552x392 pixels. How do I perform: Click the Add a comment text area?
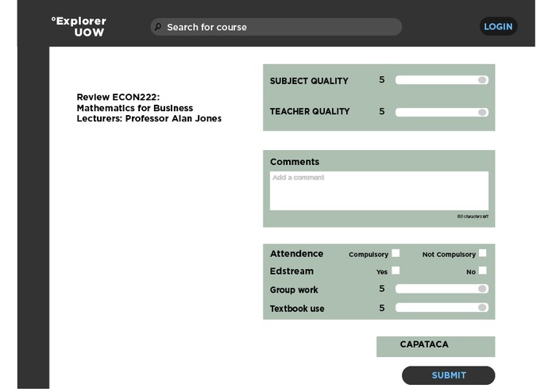pos(379,191)
